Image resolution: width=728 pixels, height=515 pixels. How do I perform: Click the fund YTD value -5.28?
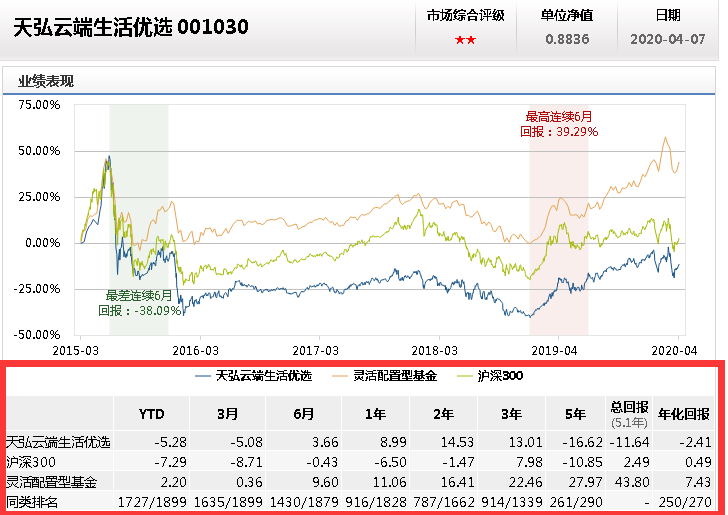(x=170, y=442)
